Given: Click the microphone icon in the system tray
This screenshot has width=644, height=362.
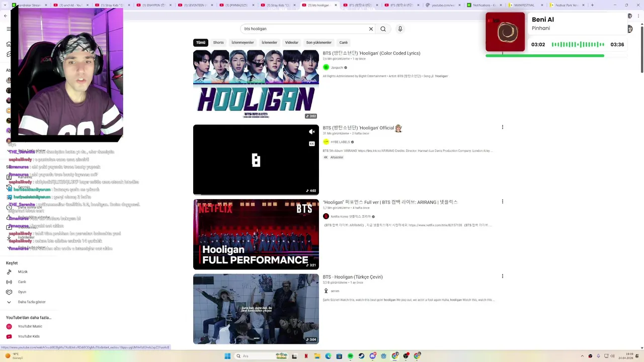Looking at the screenshot, I should point(598,356).
